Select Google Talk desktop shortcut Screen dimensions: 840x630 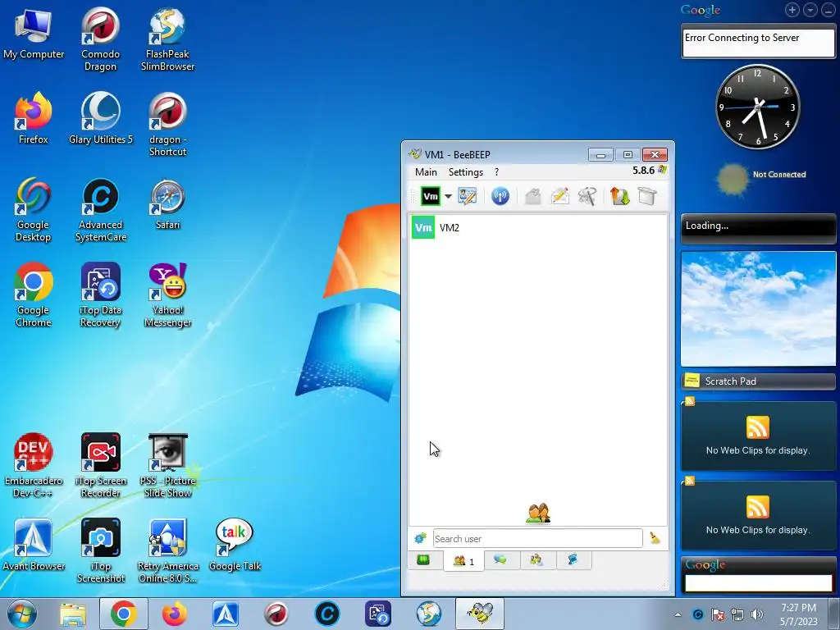click(235, 545)
